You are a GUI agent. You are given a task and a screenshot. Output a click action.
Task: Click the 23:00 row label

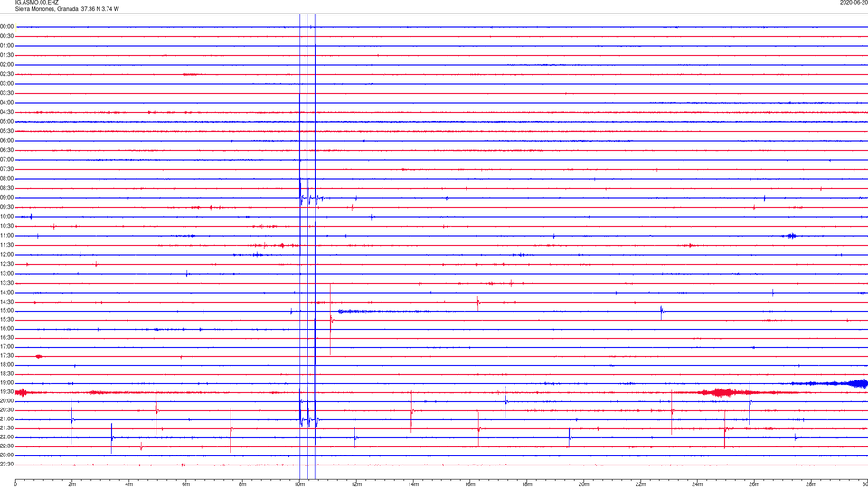(x=7, y=455)
